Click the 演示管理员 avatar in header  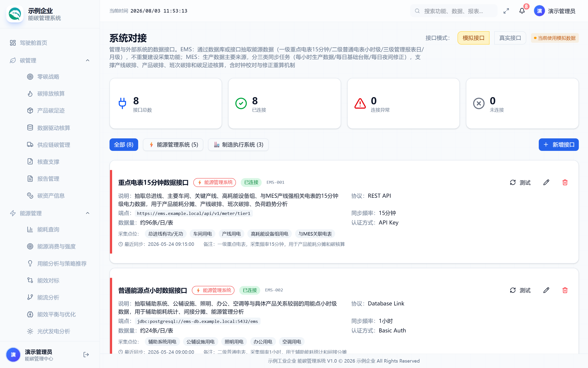(x=539, y=11)
